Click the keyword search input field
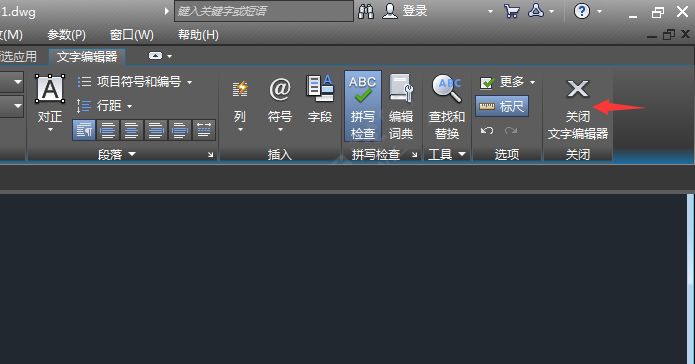The height and width of the screenshot is (364, 695). click(x=264, y=11)
